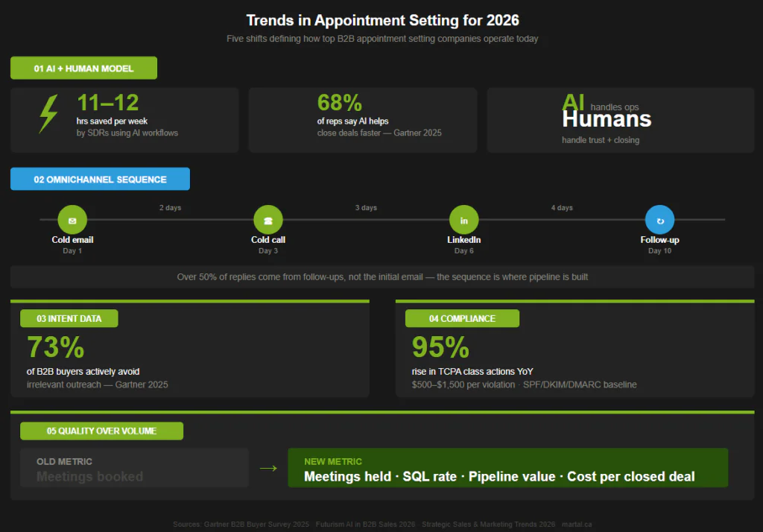Click the LinkedIn circle icon
Screen dimensions: 763x532
(463, 220)
